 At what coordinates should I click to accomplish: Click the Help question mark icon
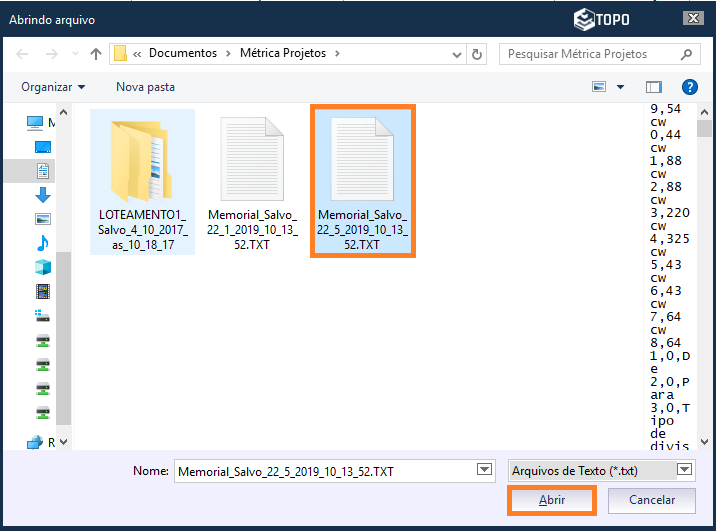(x=689, y=87)
